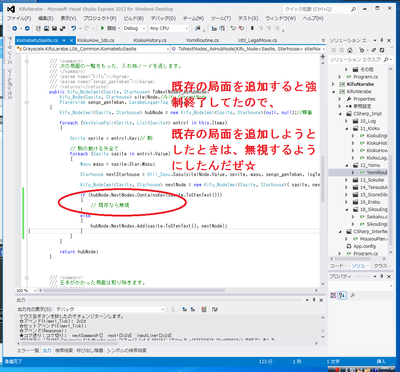
Task: Click the green Start debugging arrow
Action: (x=103, y=29)
